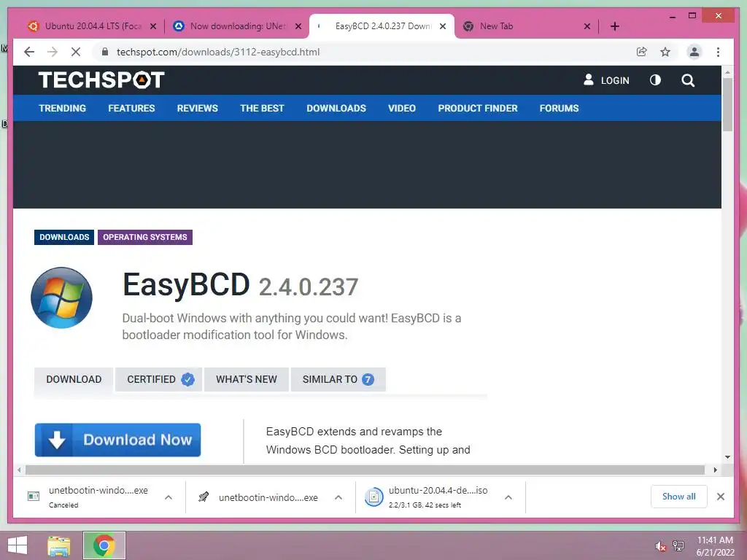
Task: Close the EasyBCD tab
Action: [443, 26]
